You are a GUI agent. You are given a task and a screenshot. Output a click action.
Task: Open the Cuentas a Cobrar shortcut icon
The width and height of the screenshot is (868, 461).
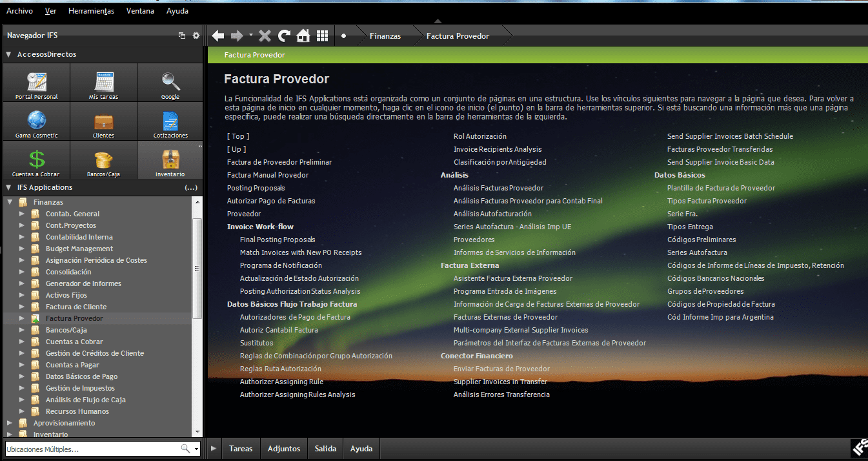(36, 162)
